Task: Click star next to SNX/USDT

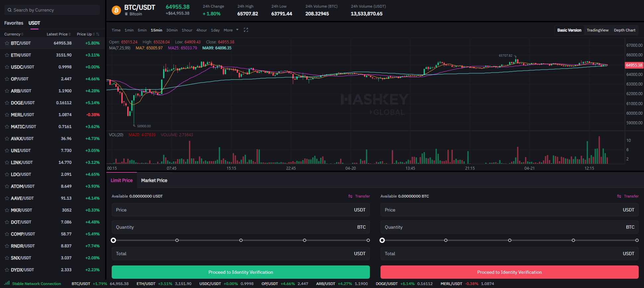Action: point(7,258)
